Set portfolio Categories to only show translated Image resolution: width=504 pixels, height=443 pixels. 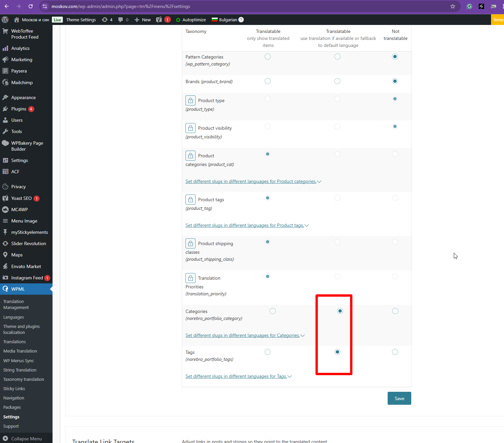click(273, 311)
